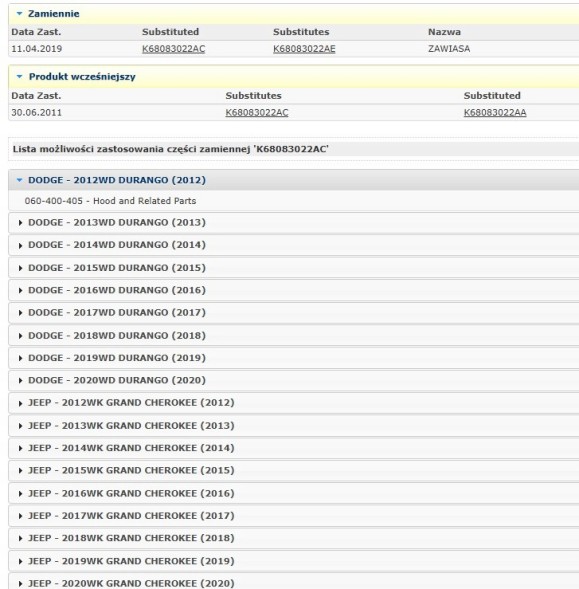Collapse DODGE 2012WD DURANGO (2012) arrow
The width and height of the screenshot is (579, 589).
20,180
